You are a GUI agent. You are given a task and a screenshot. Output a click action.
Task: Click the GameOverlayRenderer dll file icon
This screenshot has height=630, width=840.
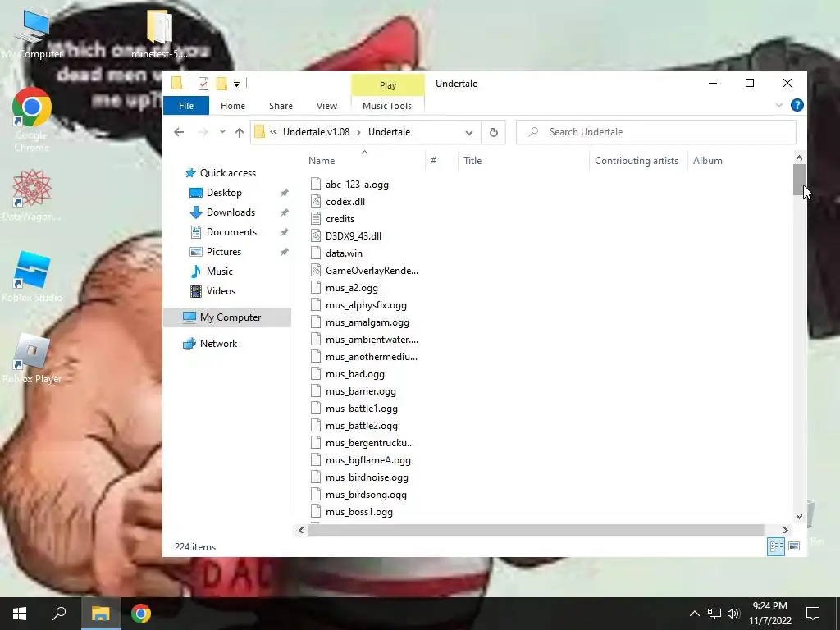(316, 271)
